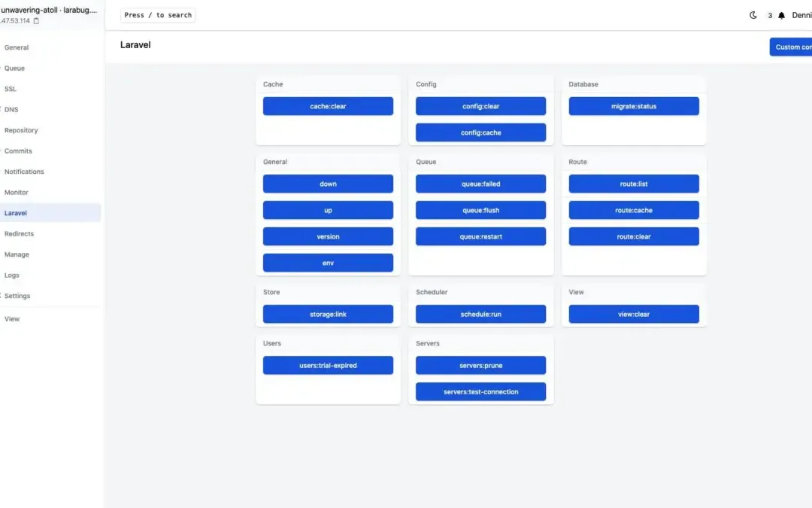Toggle dark mode with the moon icon

753,14
